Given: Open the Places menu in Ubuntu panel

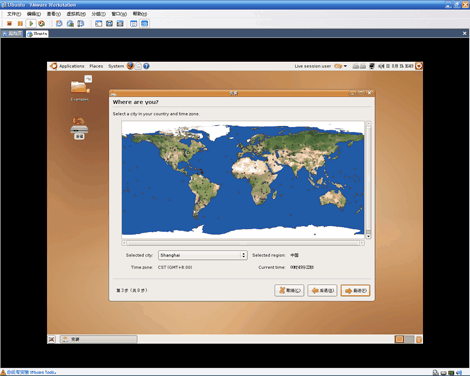Looking at the screenshot, I should [96, 66].
